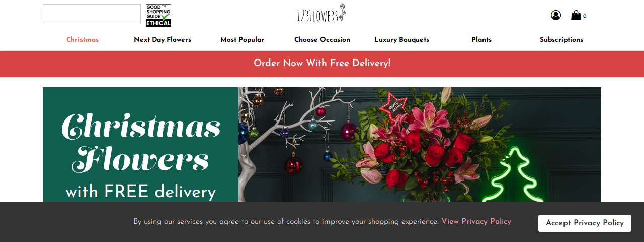644x242 pixels.
Task: Expand the Luxury Bouquets menu
Action: click(401, 40)
